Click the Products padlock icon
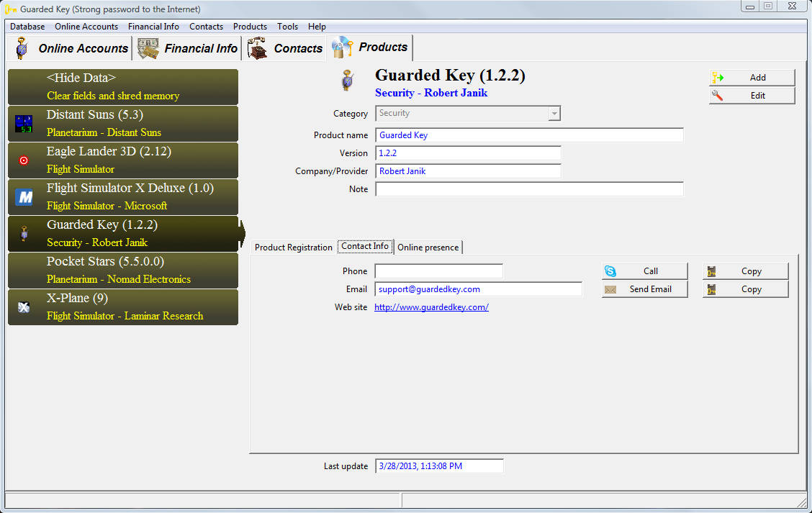The width and height of the screenshot is (812, 513). pos(342,47)
